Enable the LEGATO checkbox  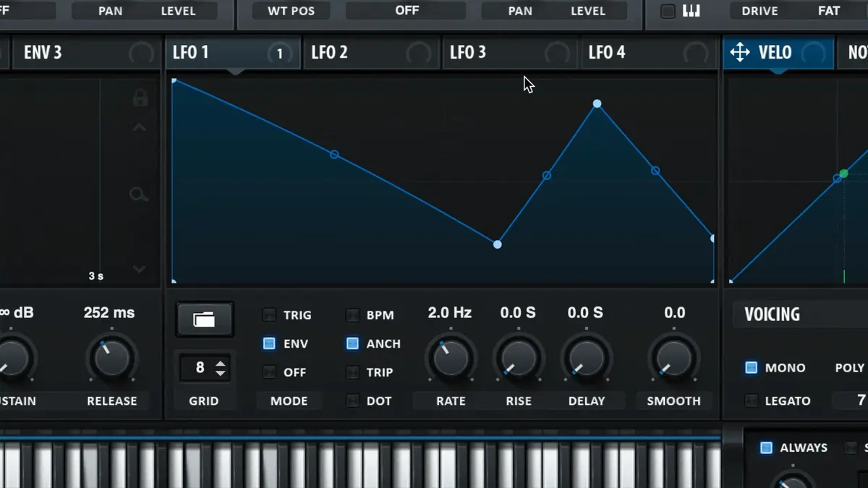(x=751, y=401)
